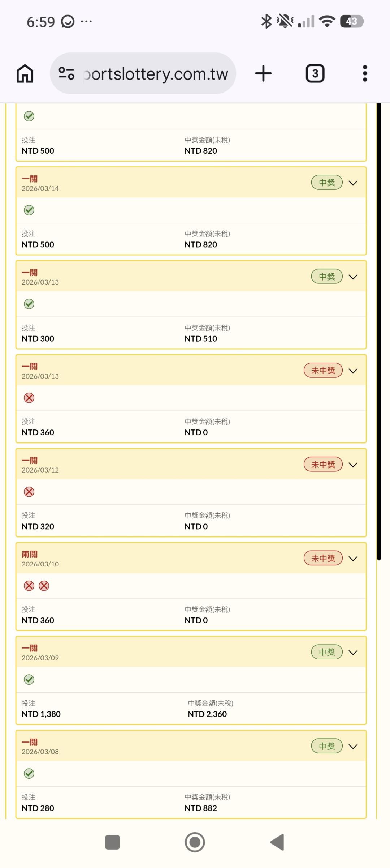Click green check result icon on 2026/03/14 bet
Viewport: 390px width, 868px height.
click(29, 210)
